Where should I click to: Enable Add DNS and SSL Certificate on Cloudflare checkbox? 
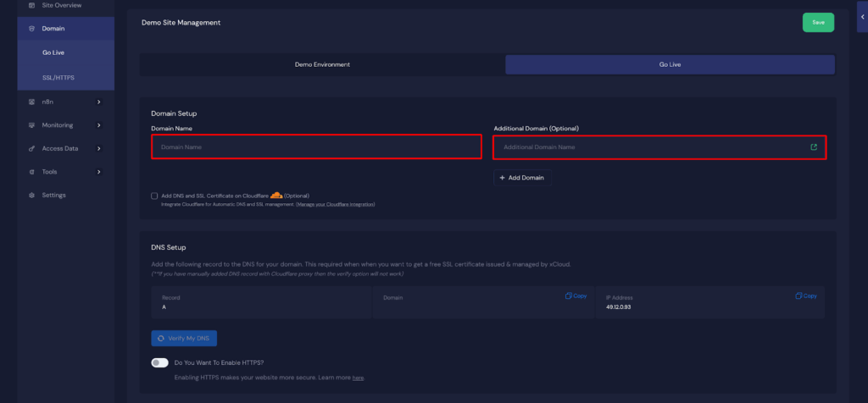pos(154,196)
